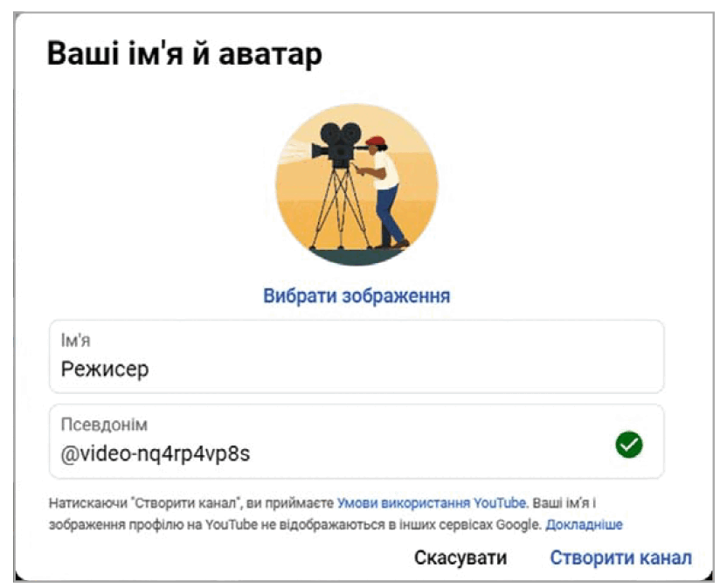Focus the Ім'я field containing Режисер
Screen dimensions: 727x588
pos(357,356)
